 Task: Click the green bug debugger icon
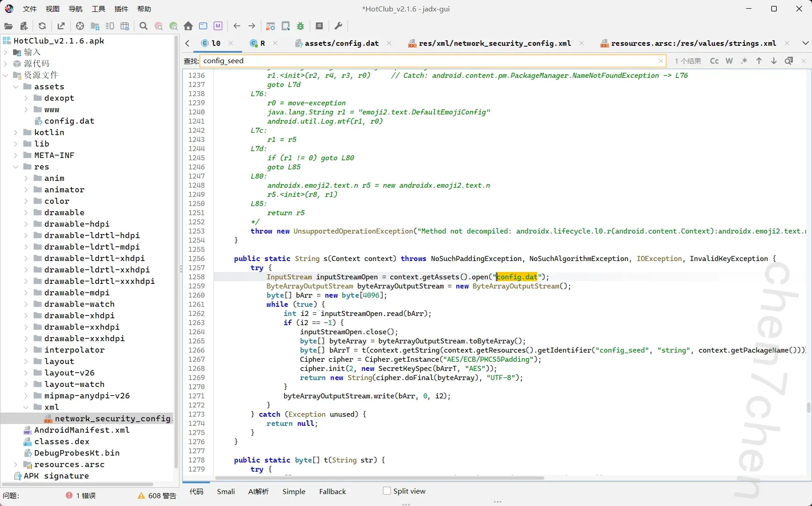tap(300, 26)
